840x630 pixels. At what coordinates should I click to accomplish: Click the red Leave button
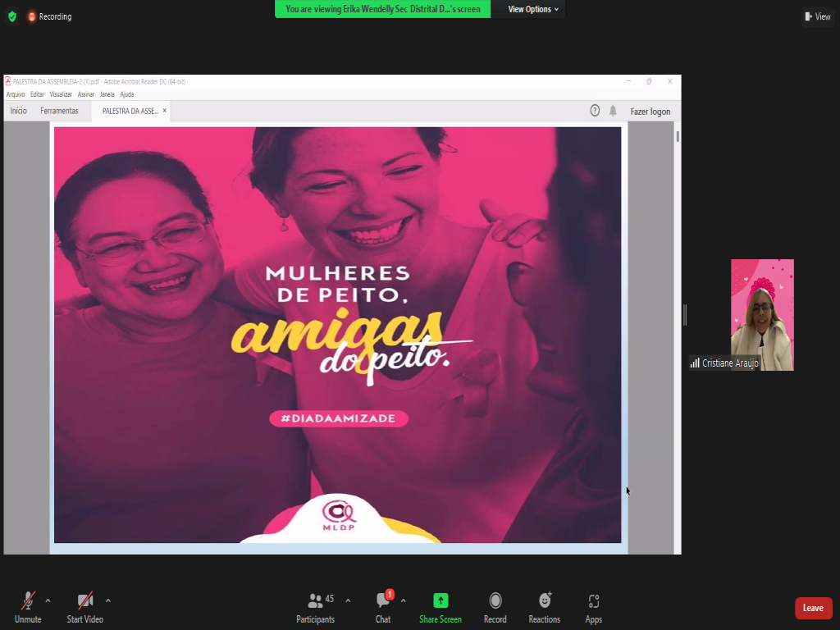[813, 608]
